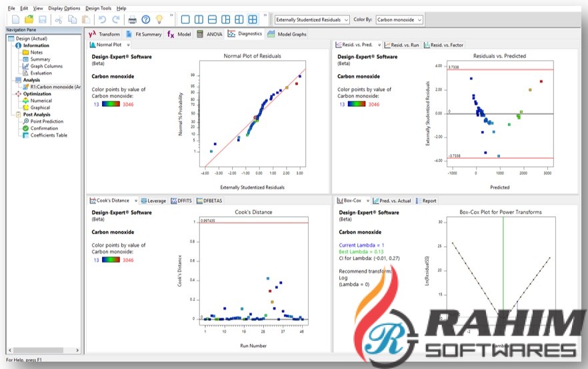Switch to Resid. vs. Factor tab

click(443, 45)
